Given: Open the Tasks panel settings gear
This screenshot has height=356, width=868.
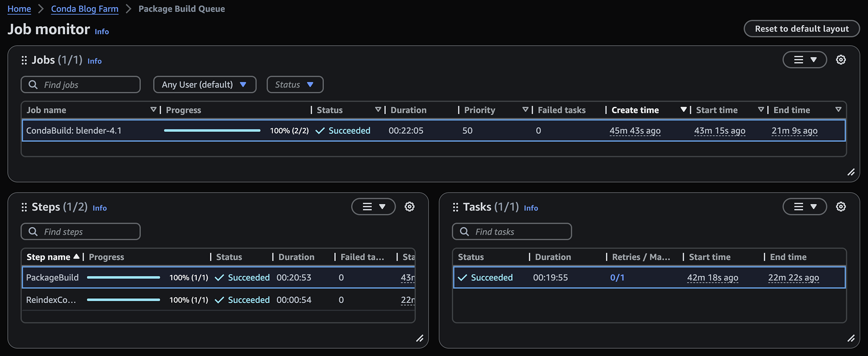Looking at the screenshot, I should [x=840, y=206].
